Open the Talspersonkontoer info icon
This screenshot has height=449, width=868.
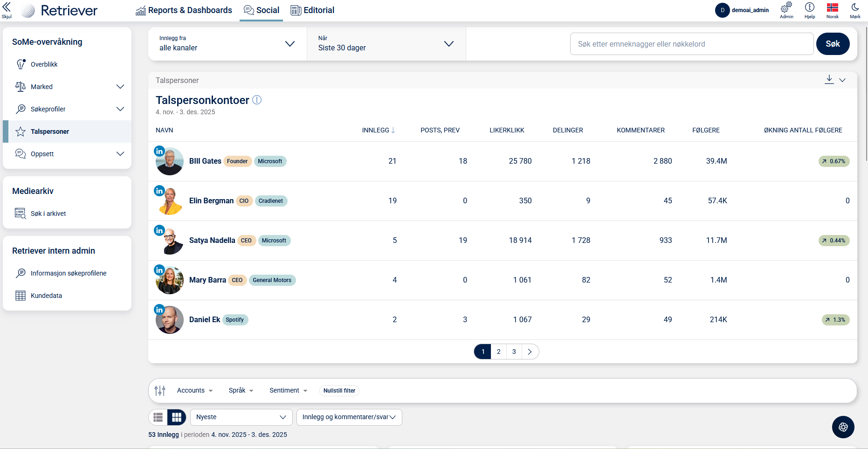pos(257,100)
